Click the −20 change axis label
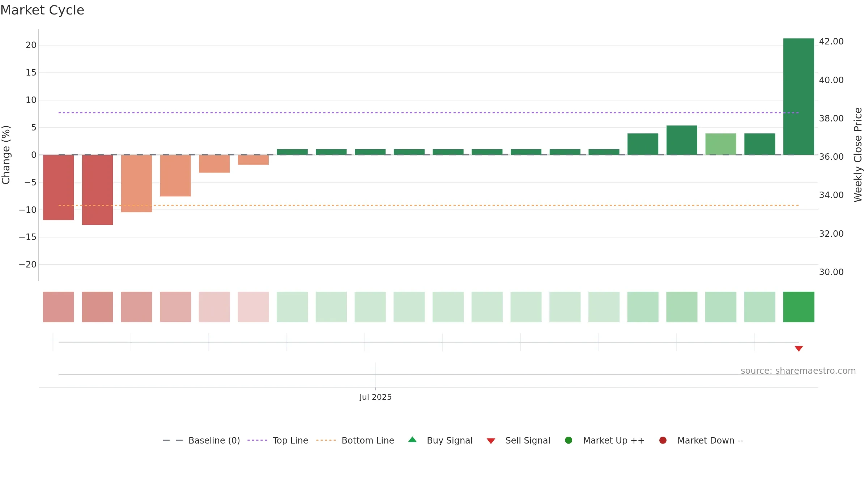Screen dimensions: 868x488 pyautogui.click(x=28, y=265)
